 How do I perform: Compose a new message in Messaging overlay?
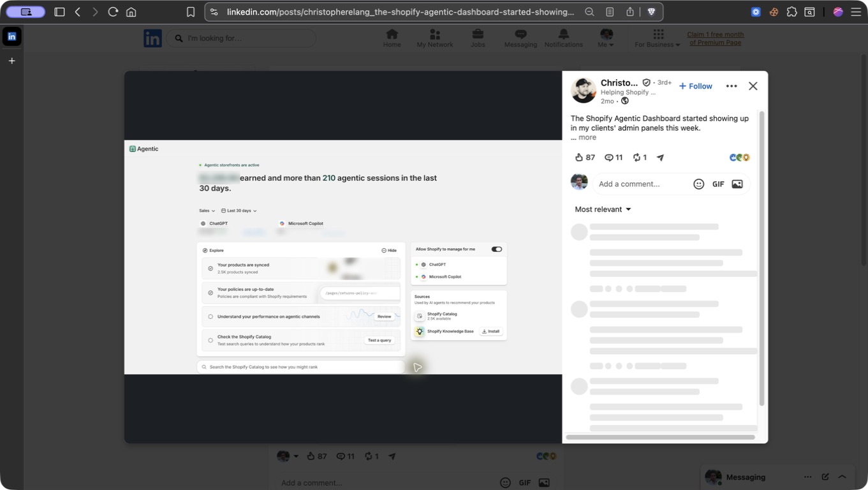(825, 477)
